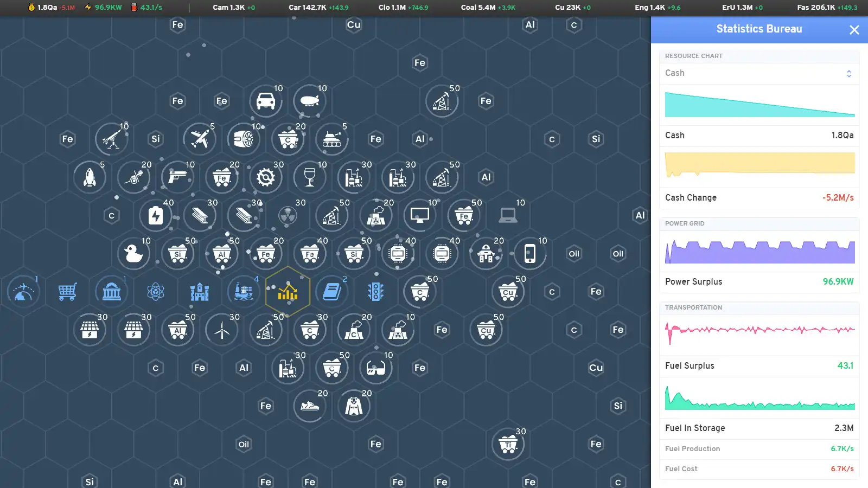This screenshot has height=488, width=868.
Task: Select the rocket factory building
Action: coord(90,177)
